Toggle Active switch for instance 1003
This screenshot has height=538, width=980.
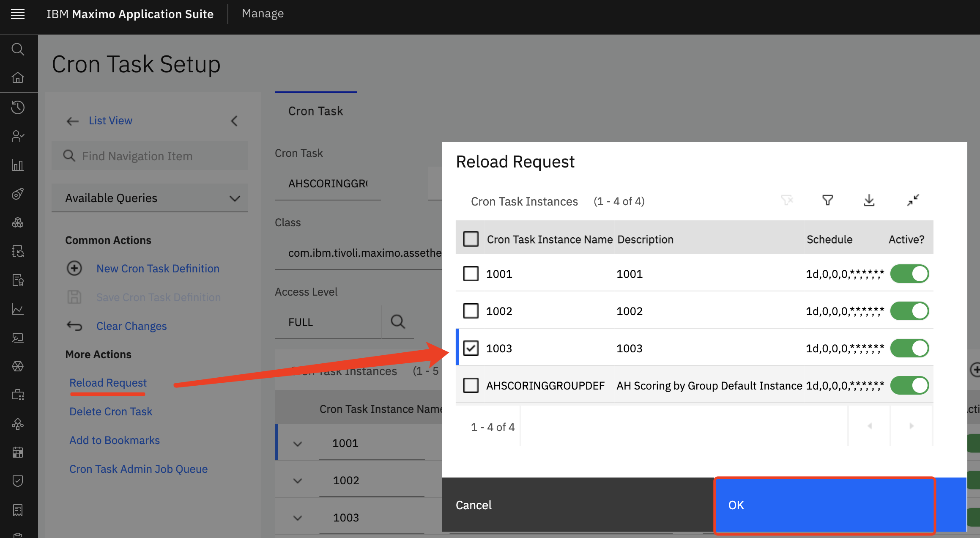(909, 348)
